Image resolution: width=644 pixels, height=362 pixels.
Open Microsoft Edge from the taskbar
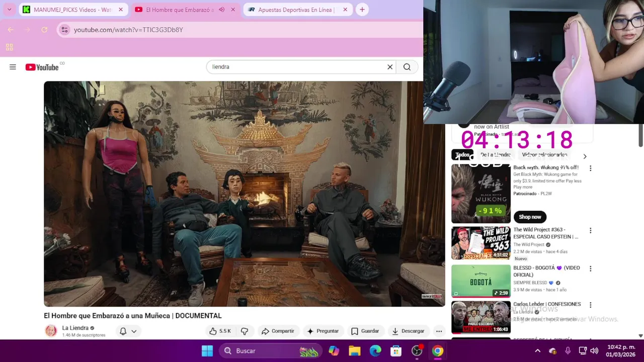click(375, 351)
